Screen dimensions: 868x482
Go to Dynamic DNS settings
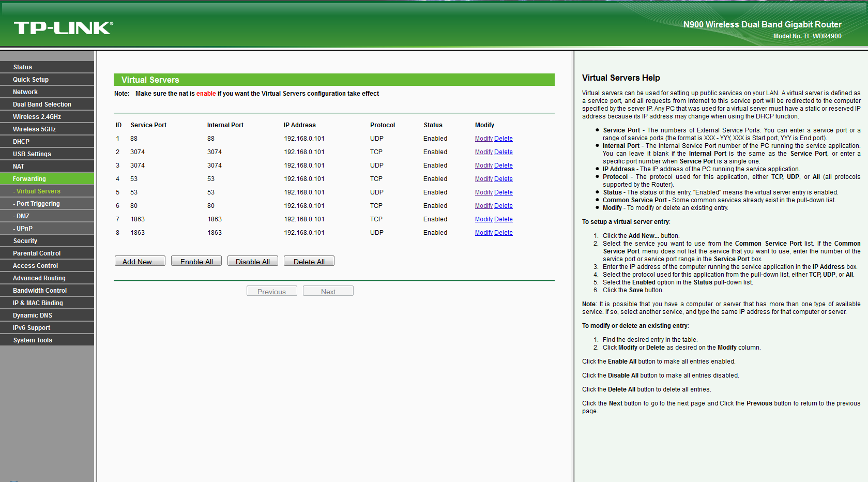47,315
